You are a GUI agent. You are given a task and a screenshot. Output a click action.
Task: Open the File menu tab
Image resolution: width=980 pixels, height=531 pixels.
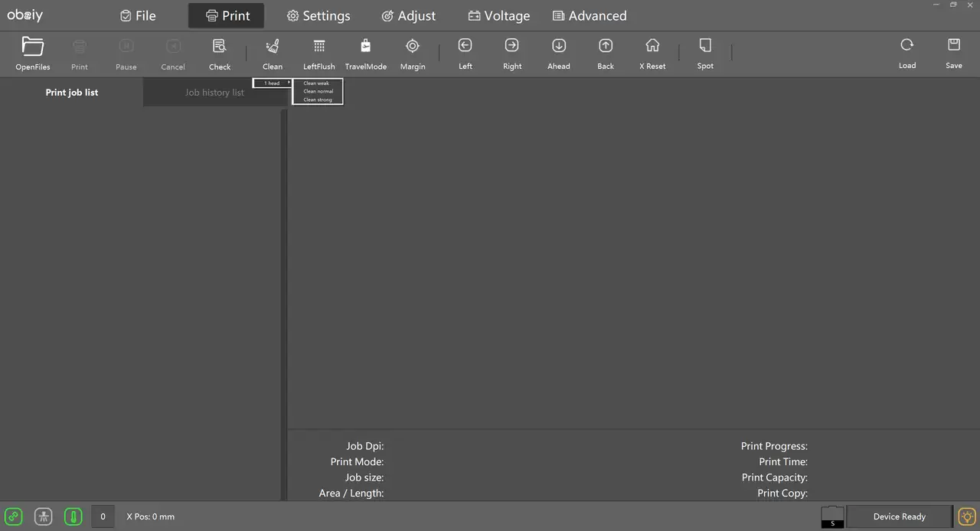coord(138,15)
